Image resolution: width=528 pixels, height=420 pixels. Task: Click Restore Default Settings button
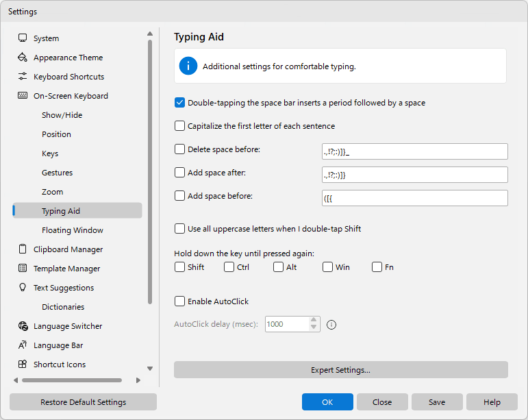point(83,402)
